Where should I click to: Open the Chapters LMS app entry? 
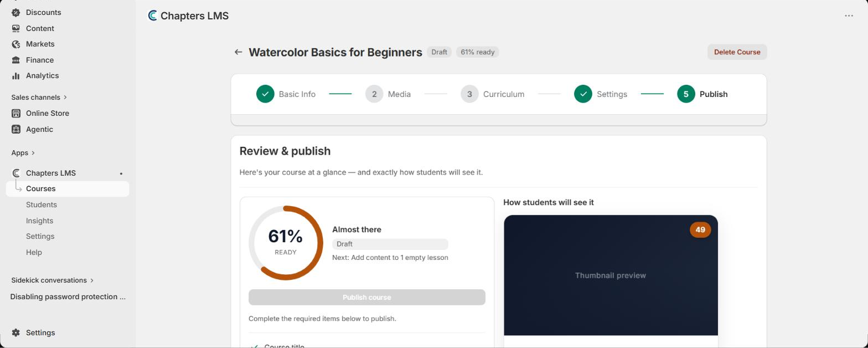click(51, 173)
